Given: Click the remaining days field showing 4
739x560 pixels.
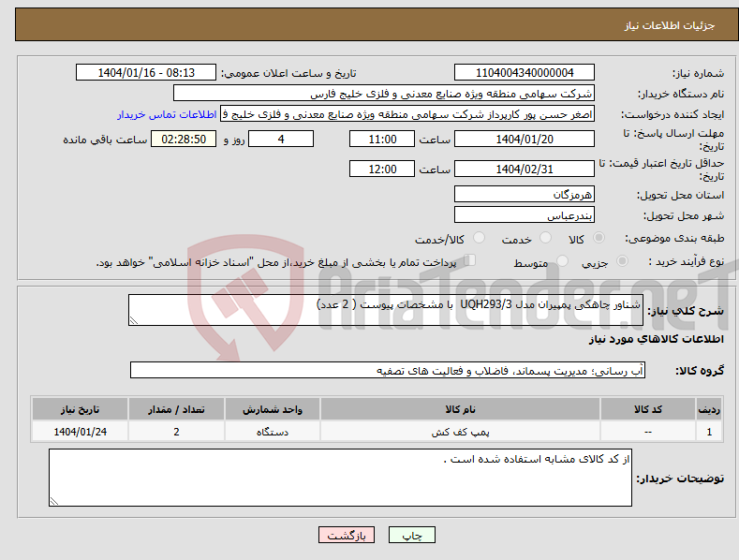Looking at the screenshot, I should [x=281, y=139].
